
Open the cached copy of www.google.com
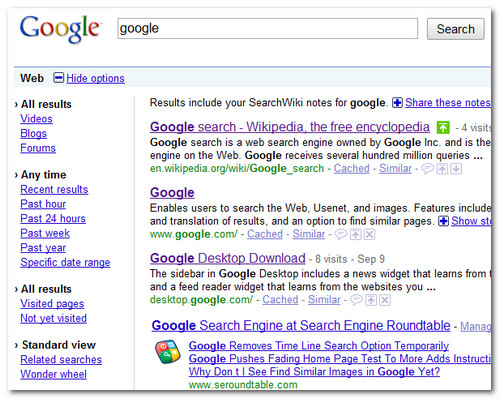[x=265, y=234]
